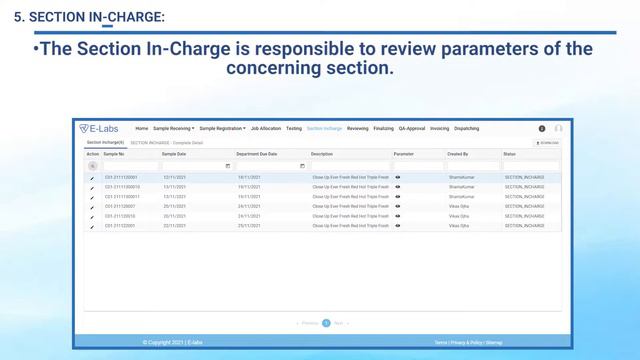Screen dimensions: 640x360
Task: Open the Terms link in the footer
Action: (441, 342)
